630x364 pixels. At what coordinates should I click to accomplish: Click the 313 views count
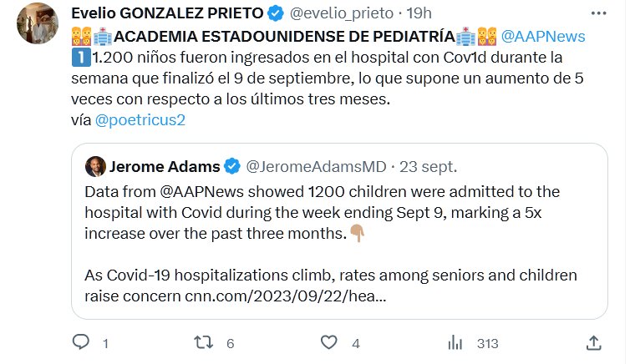tap(487, 343)
